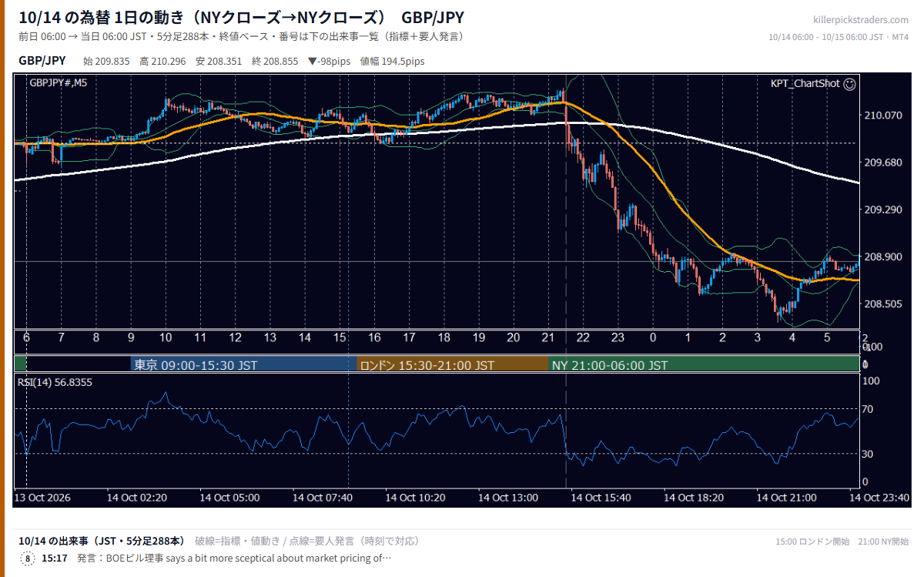924x577 pixels.
Task: Click the circled number 8 event marker
Action: 28,559
